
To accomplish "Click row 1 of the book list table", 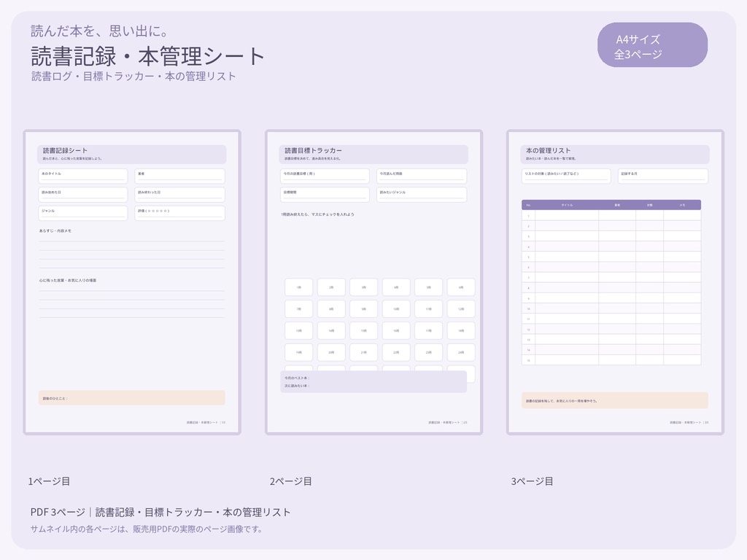I will (x=611, y=215).
